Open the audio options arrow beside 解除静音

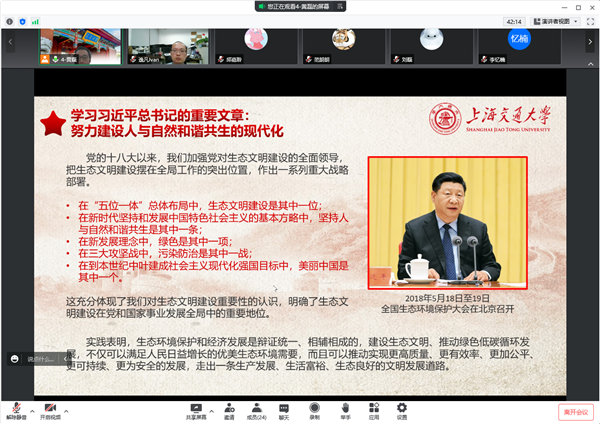tap(32, 411)
